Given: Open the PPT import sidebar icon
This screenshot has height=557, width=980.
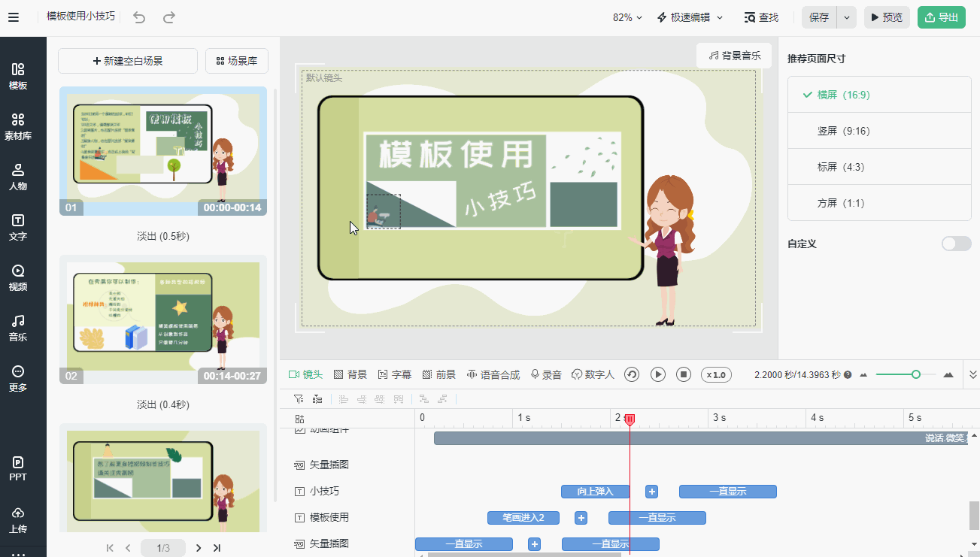Looking at the screenshot, I should coord(18,468).
